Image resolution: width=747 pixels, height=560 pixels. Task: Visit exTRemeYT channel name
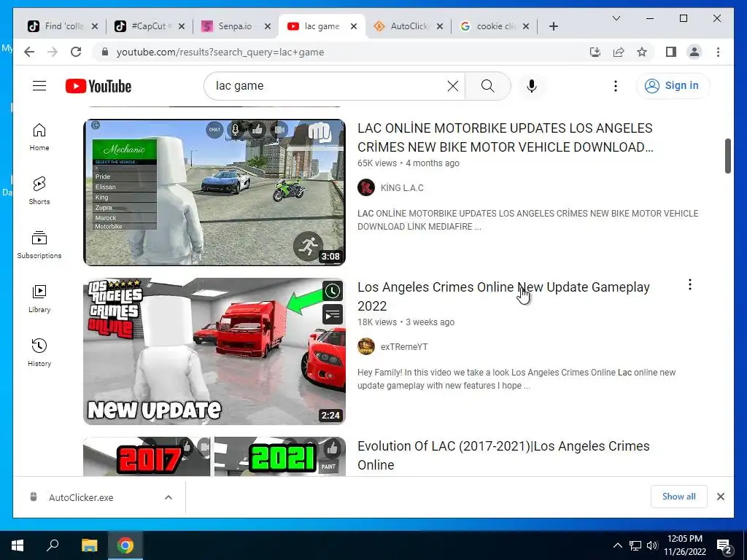(x=404, y=346)
